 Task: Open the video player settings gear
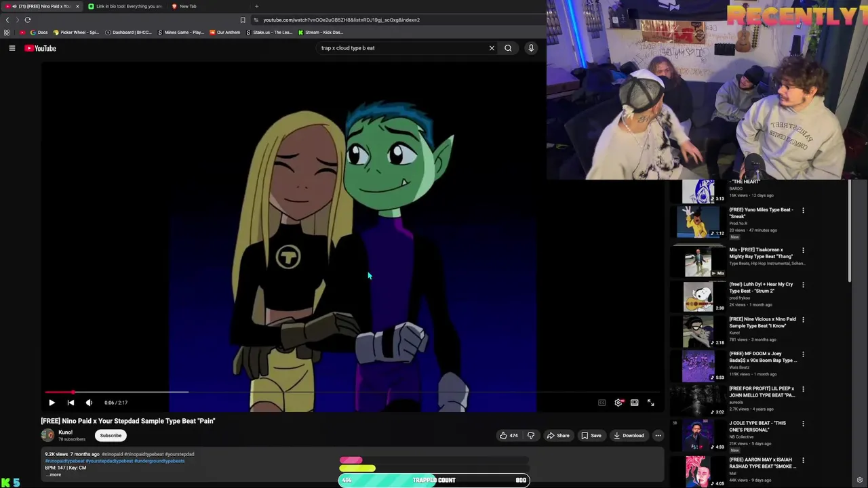(x=618, y=403)
